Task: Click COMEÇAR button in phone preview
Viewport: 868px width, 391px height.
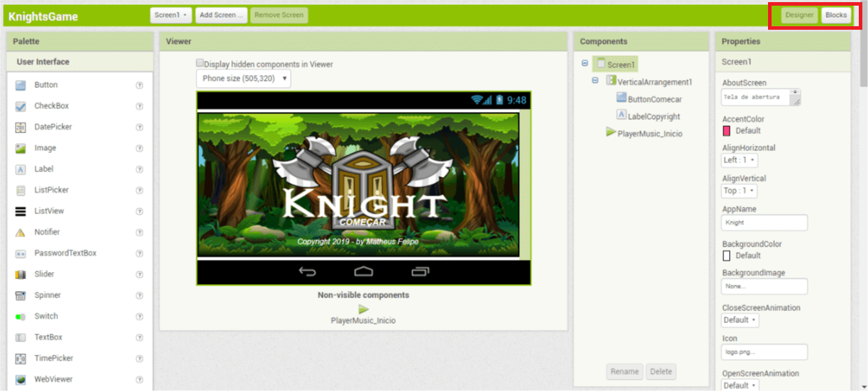Action: (362, 222)
